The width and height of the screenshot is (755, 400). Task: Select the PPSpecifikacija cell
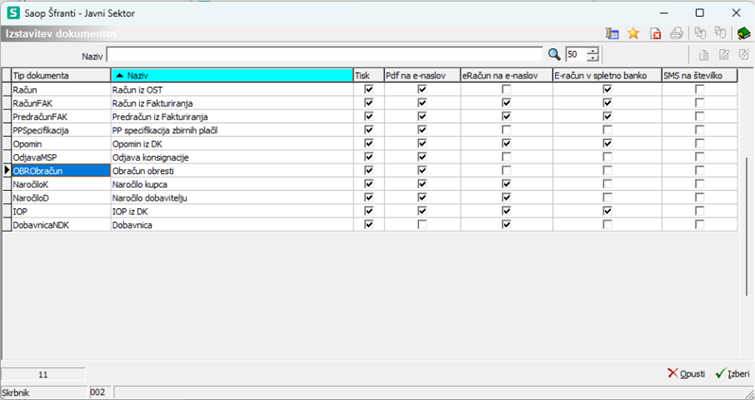pos(61,130)
